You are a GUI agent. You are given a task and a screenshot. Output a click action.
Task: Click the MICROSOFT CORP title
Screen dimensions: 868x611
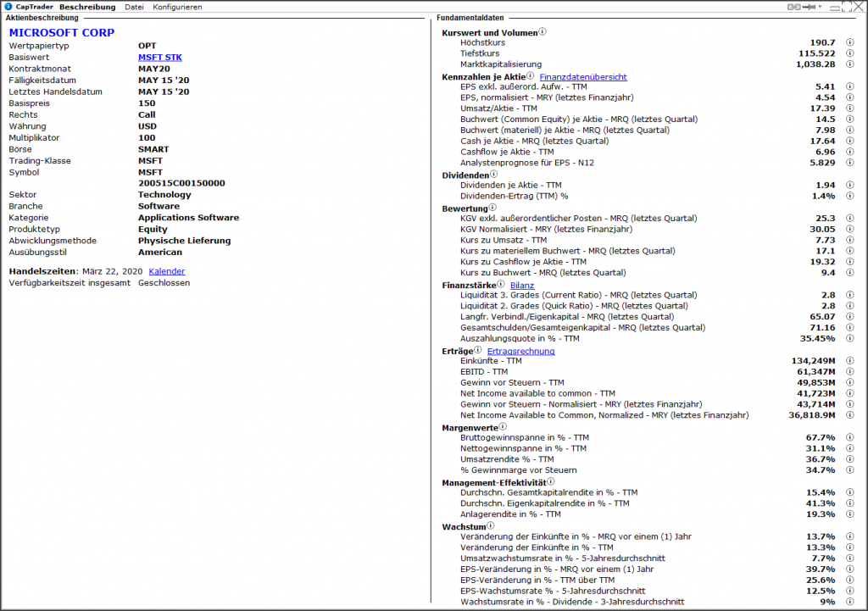pos(61,33)
